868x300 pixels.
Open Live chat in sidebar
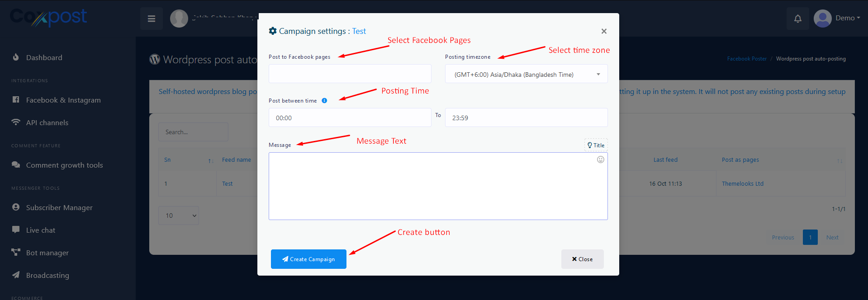click(41, 230)
